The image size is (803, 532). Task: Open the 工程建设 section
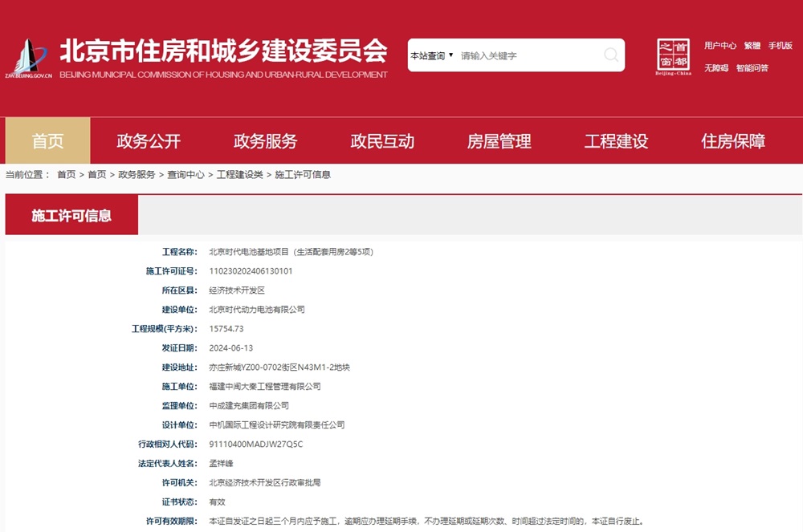[615, 141]
